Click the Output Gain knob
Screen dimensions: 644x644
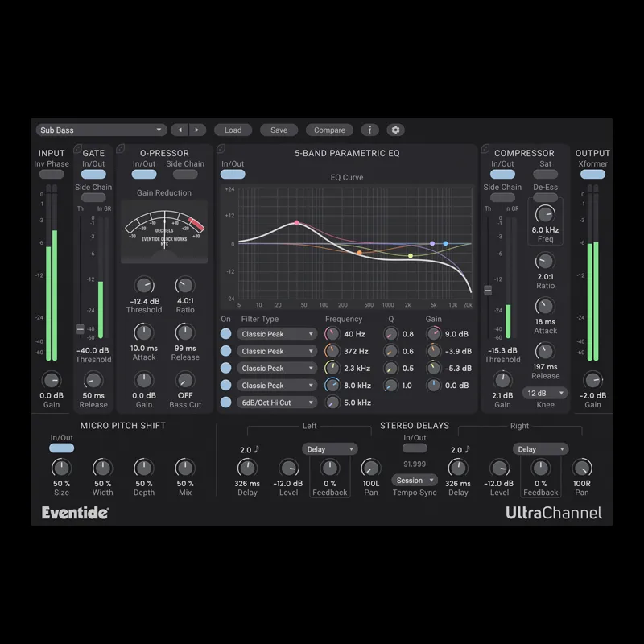click(x=592, y=380)
